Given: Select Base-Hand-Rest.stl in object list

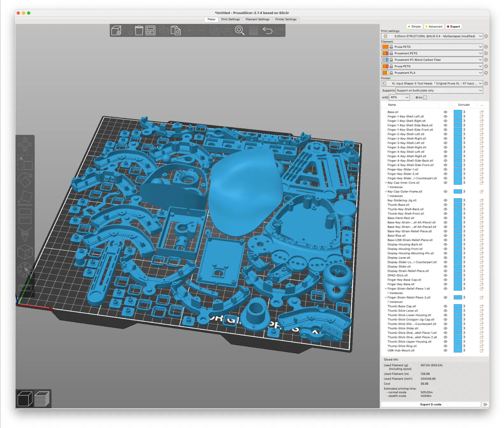Looking at the screenshot, I should (401, 218).
